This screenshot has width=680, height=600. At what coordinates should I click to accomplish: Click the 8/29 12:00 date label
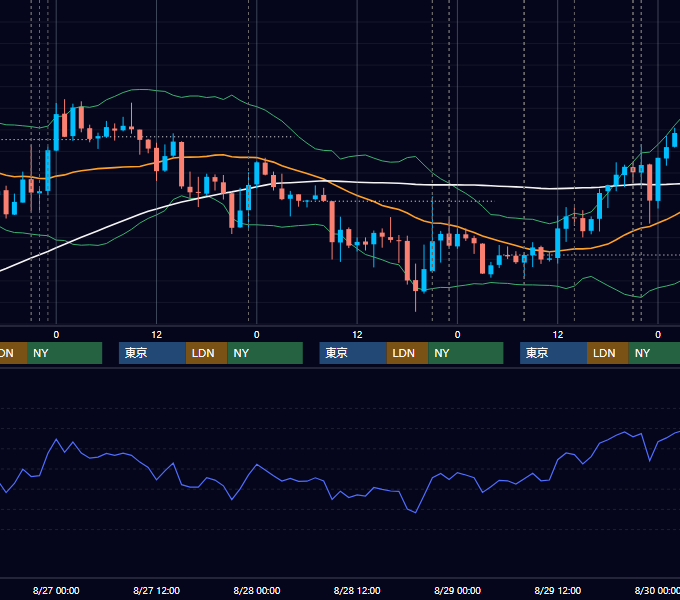558,590
